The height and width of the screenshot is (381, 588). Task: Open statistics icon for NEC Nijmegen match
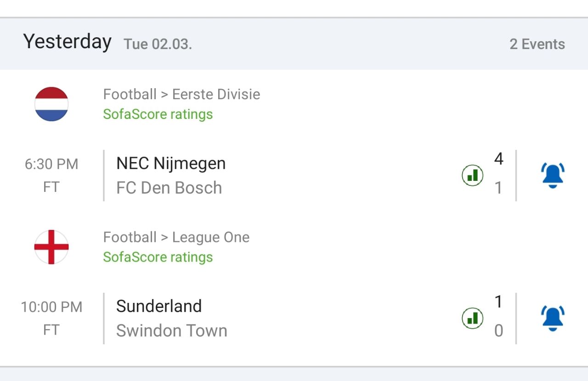[472, 175]
